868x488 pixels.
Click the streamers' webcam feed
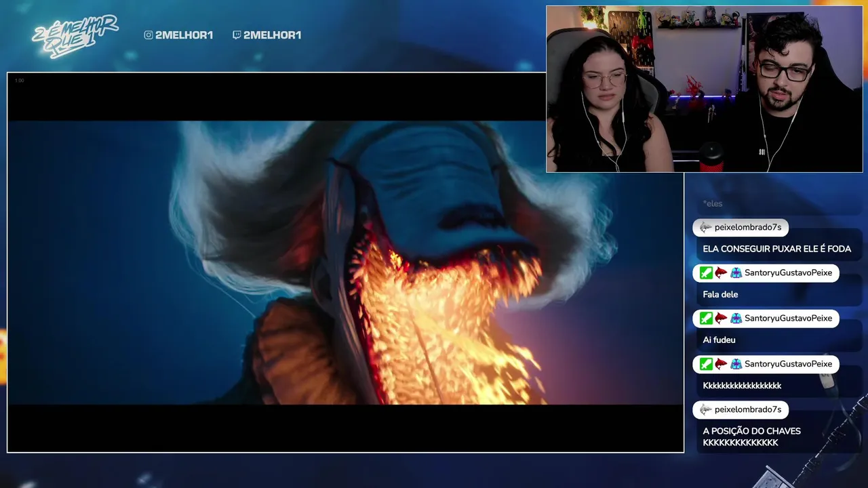(705, 89)
